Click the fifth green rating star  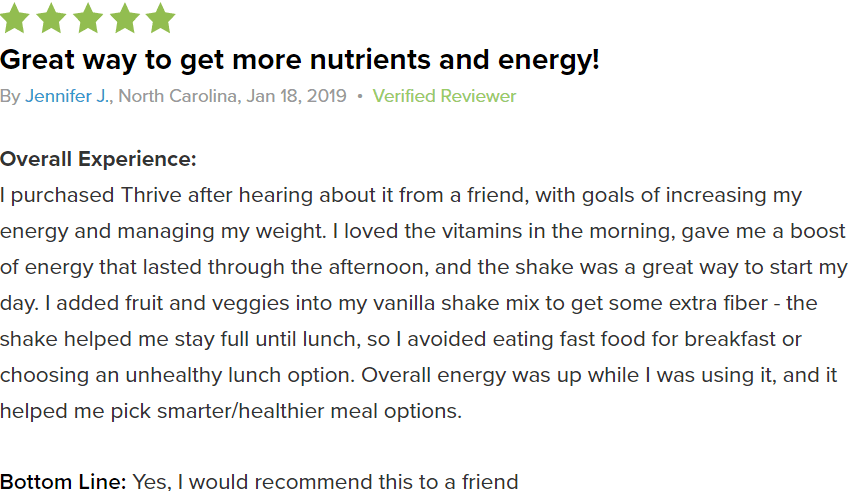pyautogui.click(x=161, y=18)
